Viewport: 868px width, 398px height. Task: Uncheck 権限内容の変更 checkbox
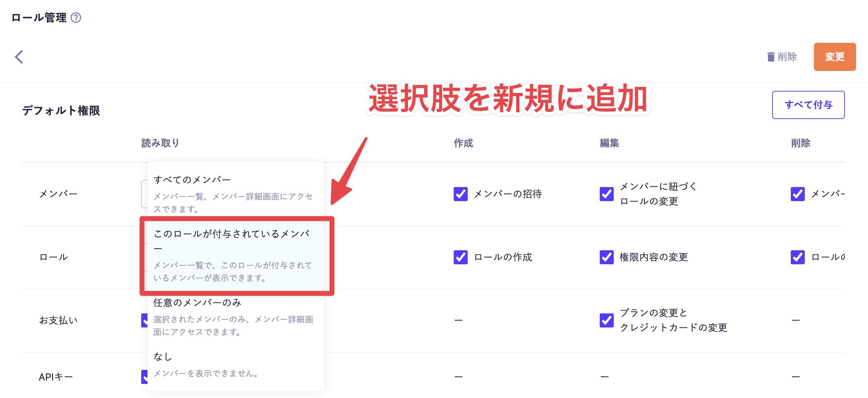606,257
